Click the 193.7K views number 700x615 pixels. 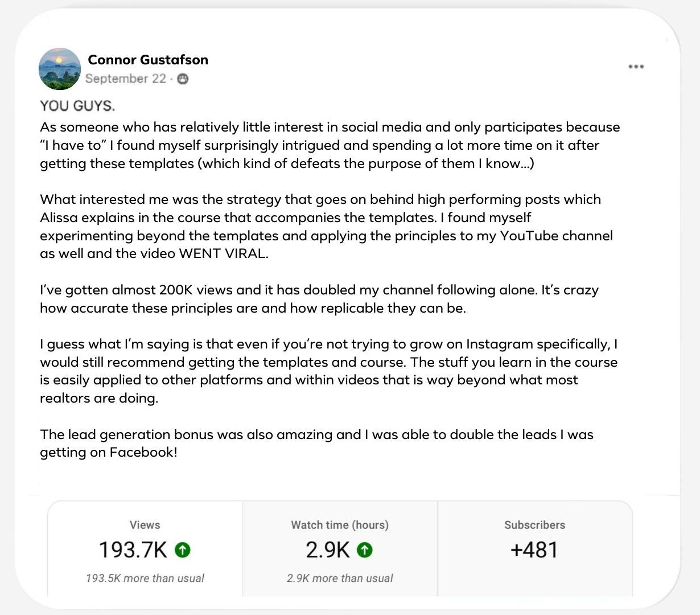(x=133, y=550)
